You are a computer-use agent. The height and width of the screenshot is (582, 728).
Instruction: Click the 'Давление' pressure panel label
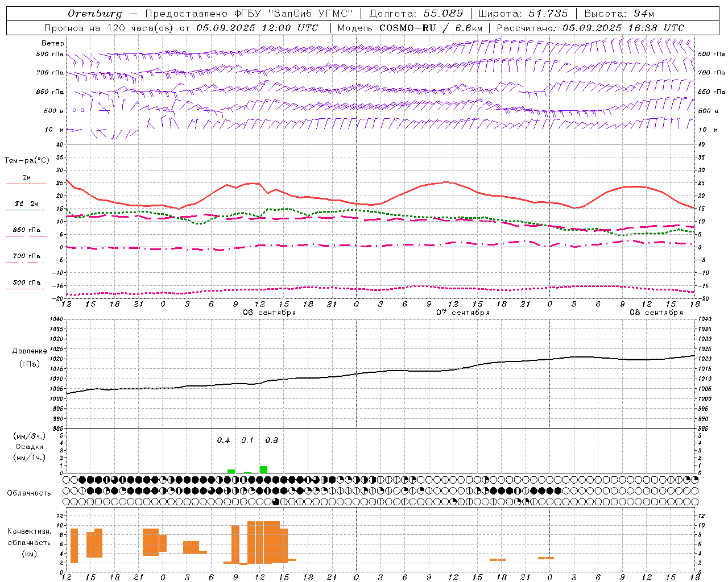pos(30,351)
